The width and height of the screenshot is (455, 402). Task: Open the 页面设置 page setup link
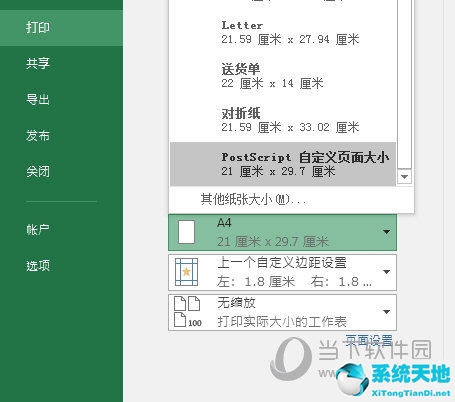(x=368, y=340)
